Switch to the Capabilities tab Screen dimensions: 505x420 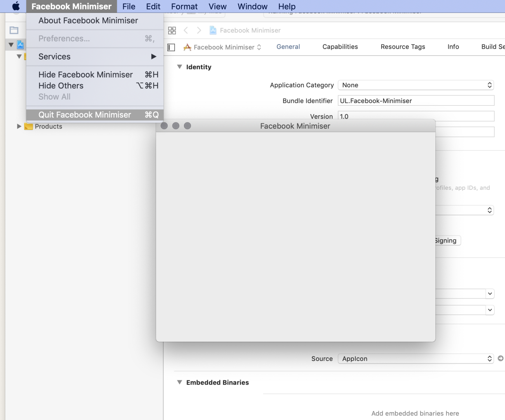[340, 47]
